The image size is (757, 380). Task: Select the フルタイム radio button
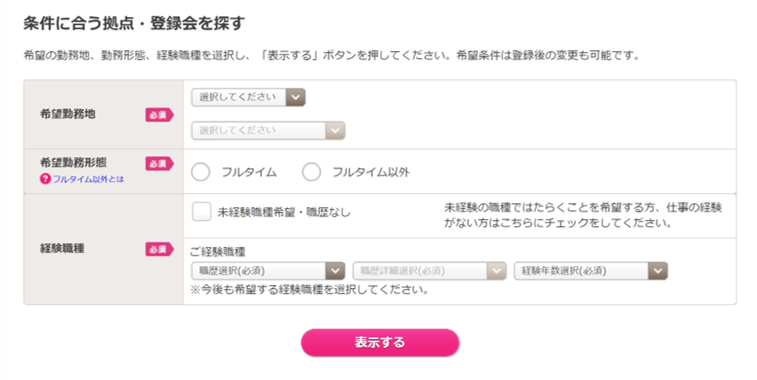(x=200, y=172)
